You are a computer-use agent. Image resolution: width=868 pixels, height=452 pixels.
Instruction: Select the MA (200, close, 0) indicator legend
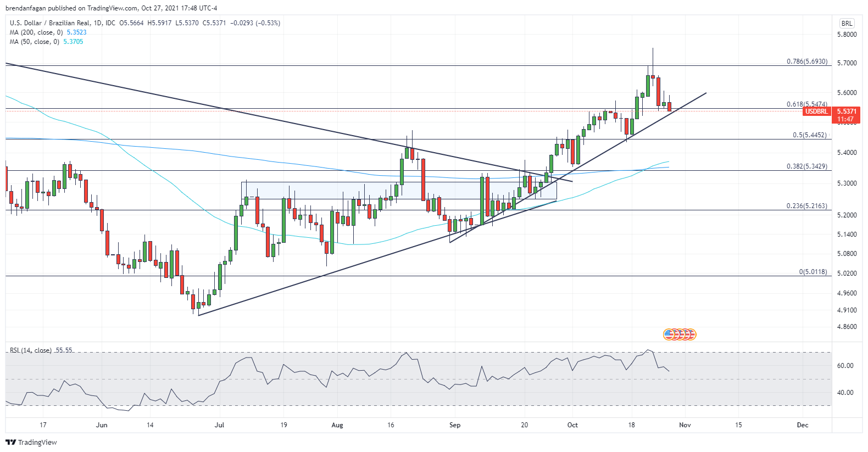tap(36, 32)
